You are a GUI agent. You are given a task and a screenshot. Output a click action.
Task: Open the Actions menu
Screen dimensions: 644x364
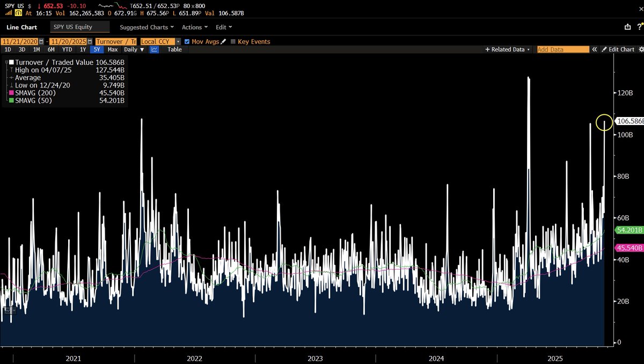(194, 27)
